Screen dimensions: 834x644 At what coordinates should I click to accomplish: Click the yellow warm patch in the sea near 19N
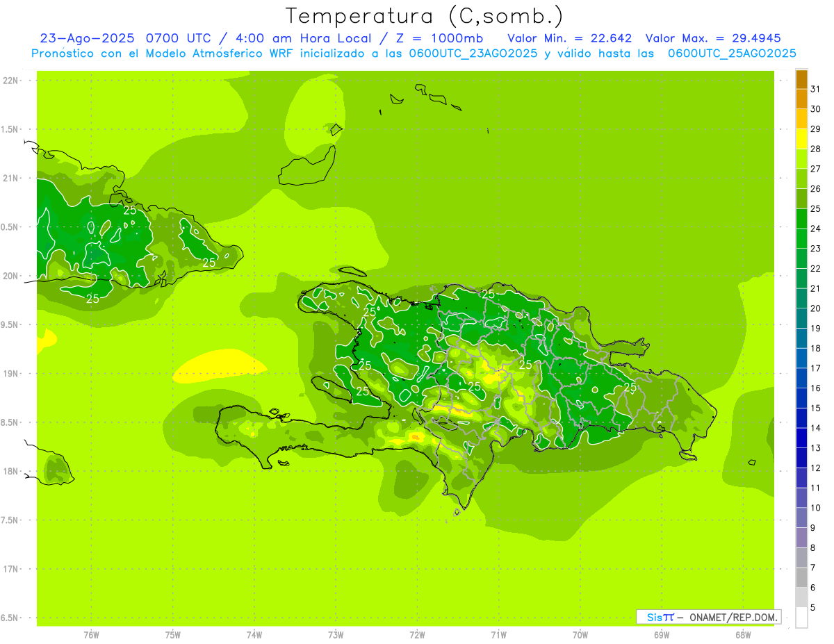coord(219,366)
